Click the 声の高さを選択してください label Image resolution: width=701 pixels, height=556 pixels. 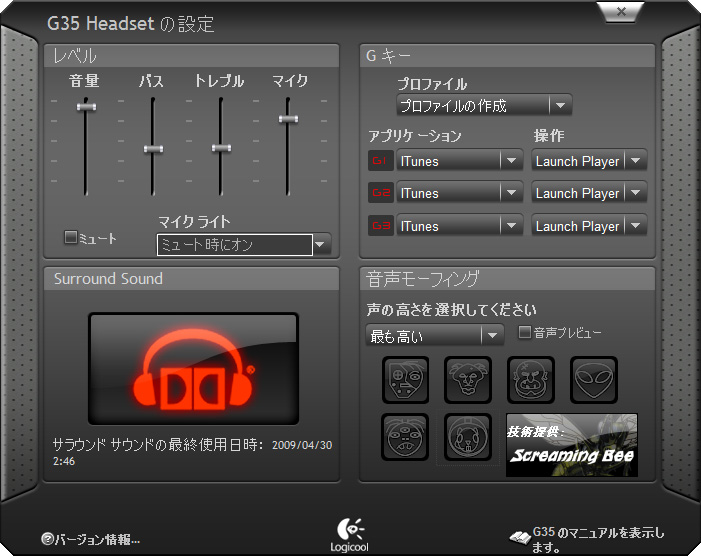[452, 309]
